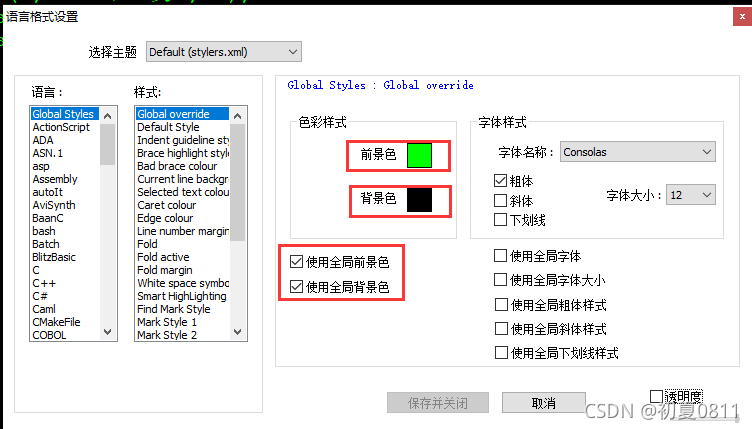The height and width of the screenshot is (429, 752).
Task: Select Current line background style
Action: click(x=183, y=179)
